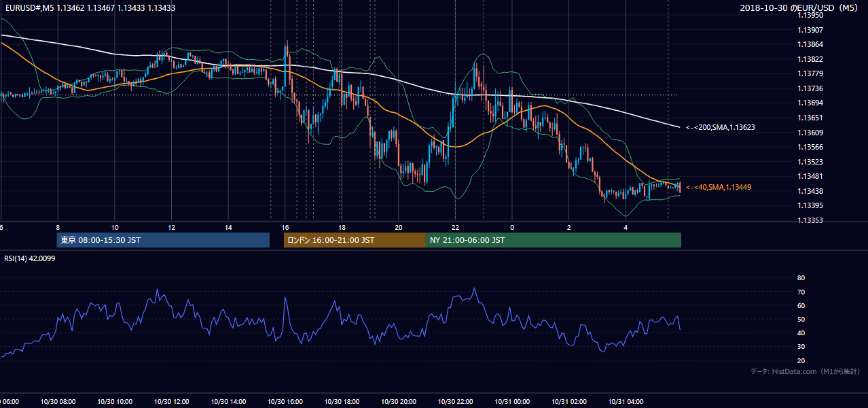Click hour label 16 on chart time axis
The width and height of the screenshot is (868, 408).
coord(285,228)
